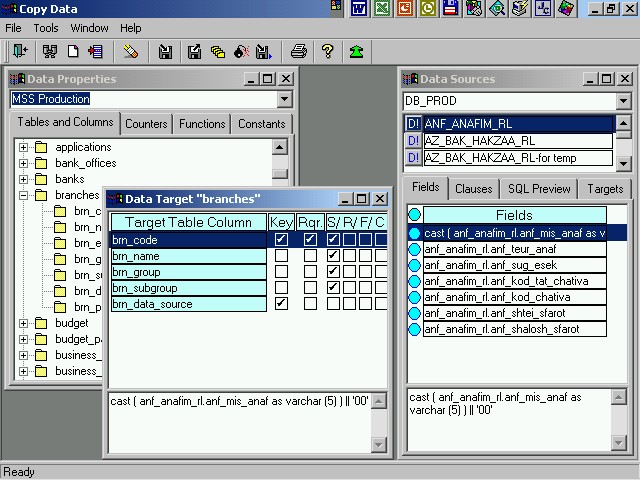Viewport: 640px width, 480px height.
Task: Click the Word shortcut icon in the Office bar
Action: coord(359,9)
